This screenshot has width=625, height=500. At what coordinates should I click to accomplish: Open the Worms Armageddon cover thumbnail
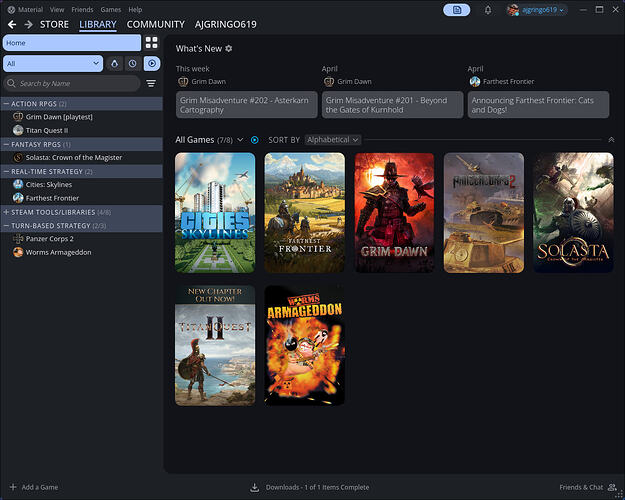click(305, 345)
